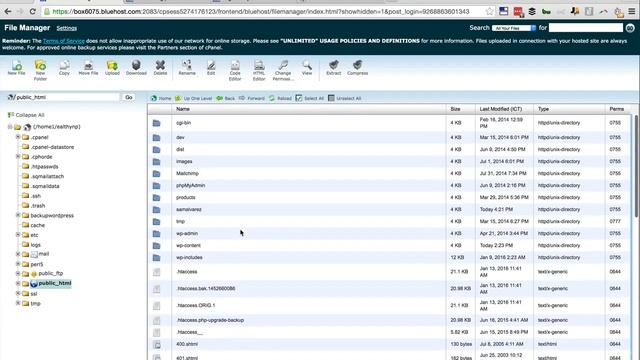Viewport: 640px width, 360px height.
Task: Click the Back navigation button
Action: coord(226,98)
